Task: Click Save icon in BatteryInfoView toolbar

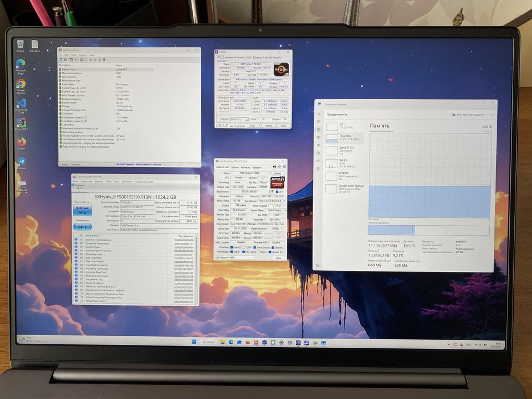Action: tap(82, 60)
